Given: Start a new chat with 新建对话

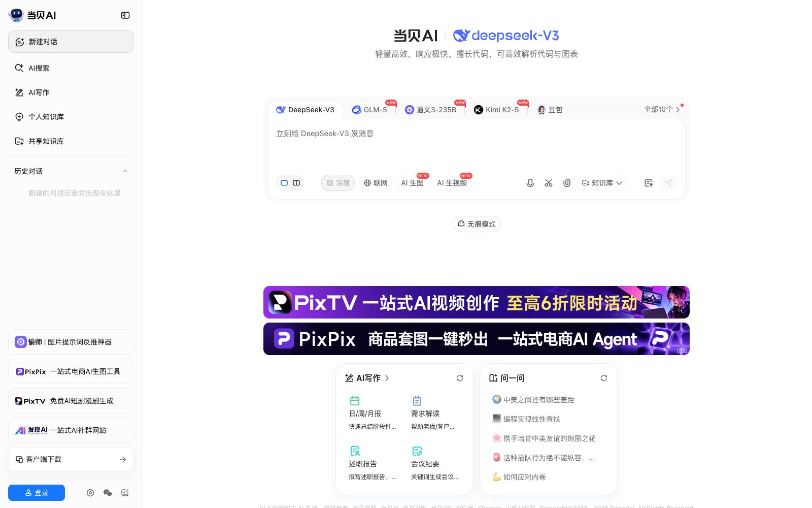Looking at the screenshot, I should click(x=71, y=42).
